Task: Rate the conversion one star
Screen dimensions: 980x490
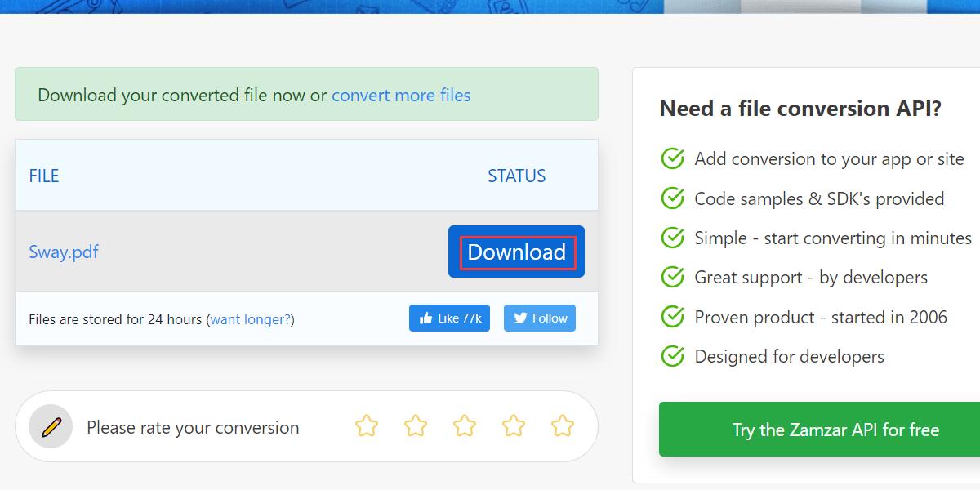Action: [x=367, y=425]
